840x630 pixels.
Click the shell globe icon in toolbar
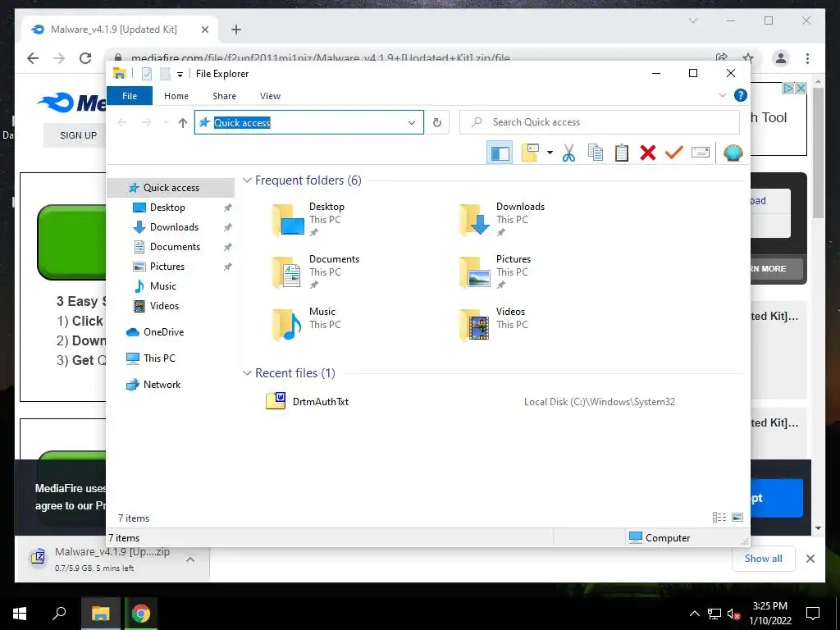point(733,153)
